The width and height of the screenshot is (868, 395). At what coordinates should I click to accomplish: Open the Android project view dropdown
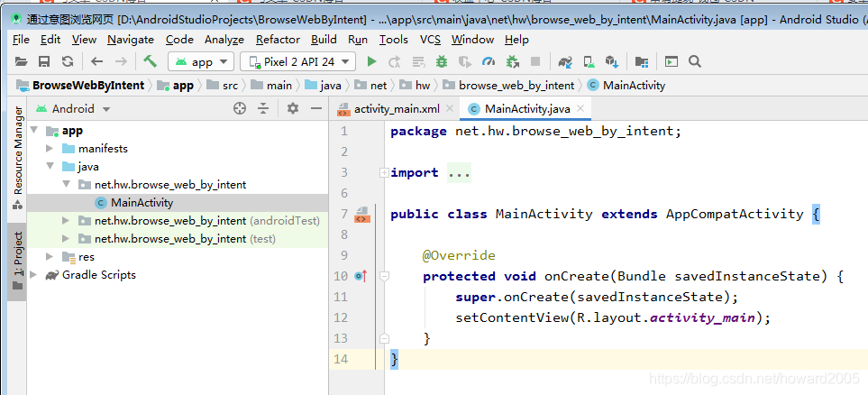[73, 108]
